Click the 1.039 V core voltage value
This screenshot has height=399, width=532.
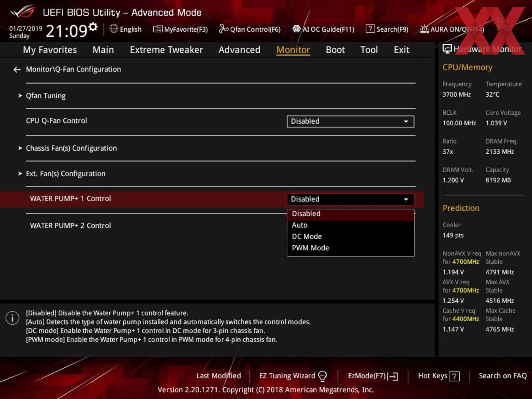point(496,123)
